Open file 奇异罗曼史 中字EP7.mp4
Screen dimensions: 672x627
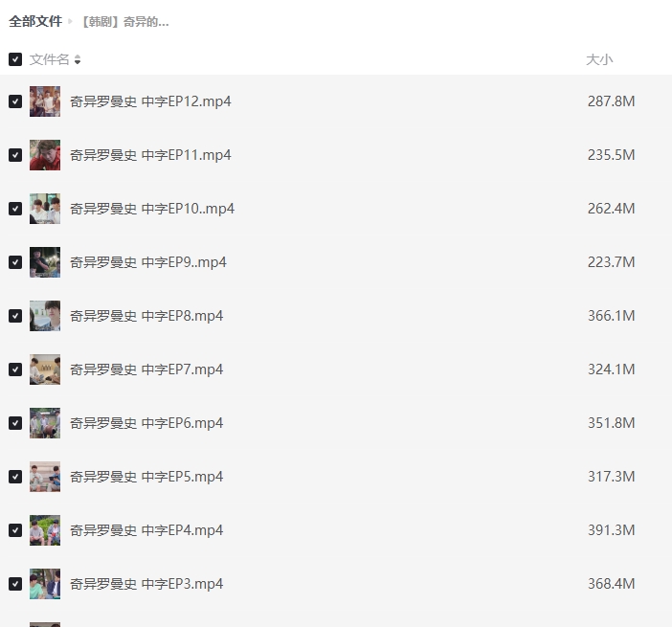(146, 369)
